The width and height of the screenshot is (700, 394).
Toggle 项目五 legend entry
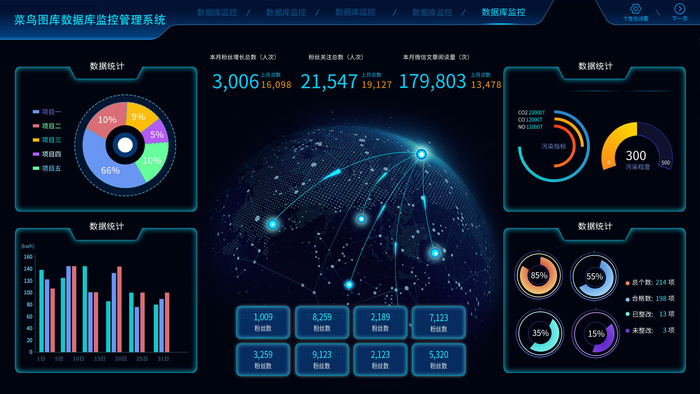(47, 169)
